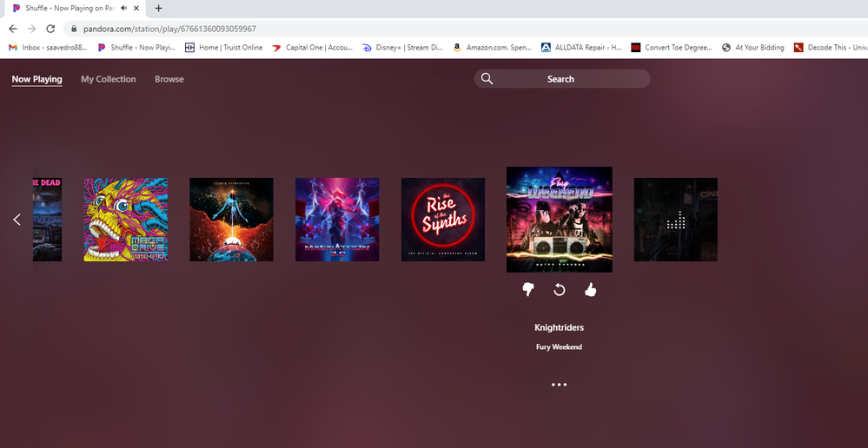Switch to My Collection tab
This screenshot has height=448, width=868.
coord(109,79)
